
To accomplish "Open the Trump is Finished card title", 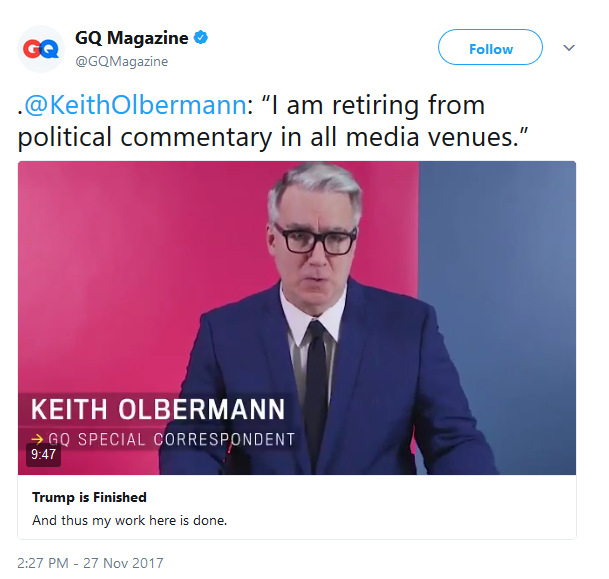I will pos(89,497).
